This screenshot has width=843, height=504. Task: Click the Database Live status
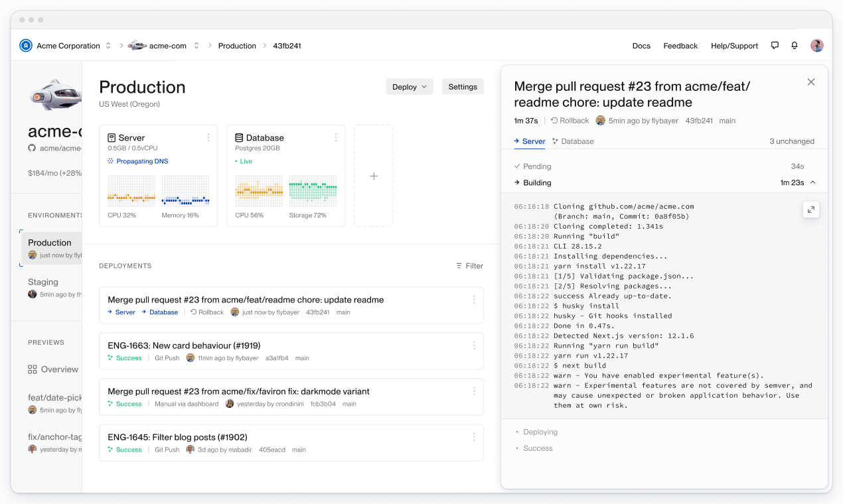click(x=244, y=161)
